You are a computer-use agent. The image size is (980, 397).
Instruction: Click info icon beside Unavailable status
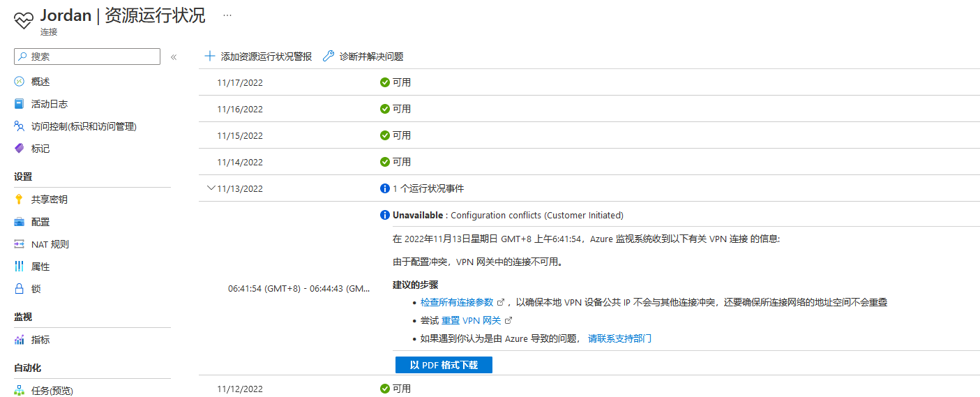(x=384, y=215)
